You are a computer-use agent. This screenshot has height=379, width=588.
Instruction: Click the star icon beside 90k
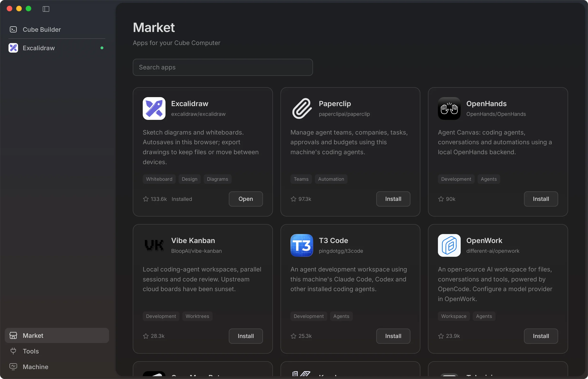[x=441, y=199]
